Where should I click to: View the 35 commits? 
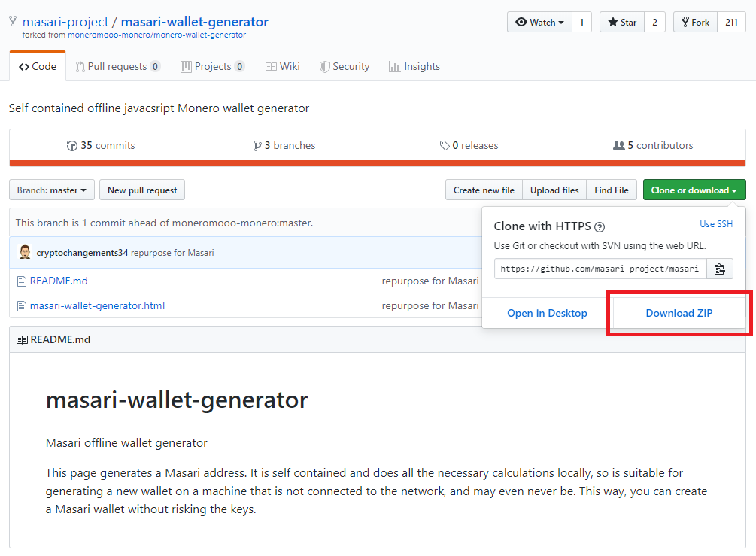[101, 146]
